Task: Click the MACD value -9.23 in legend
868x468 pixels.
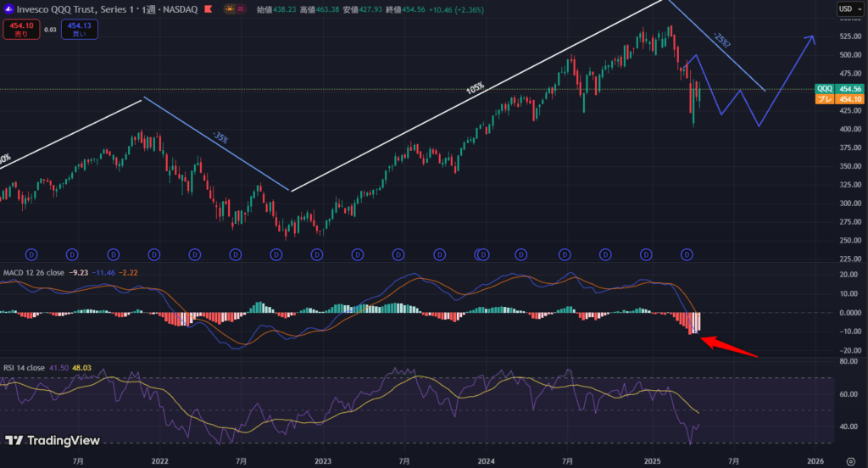Action: 79,272
